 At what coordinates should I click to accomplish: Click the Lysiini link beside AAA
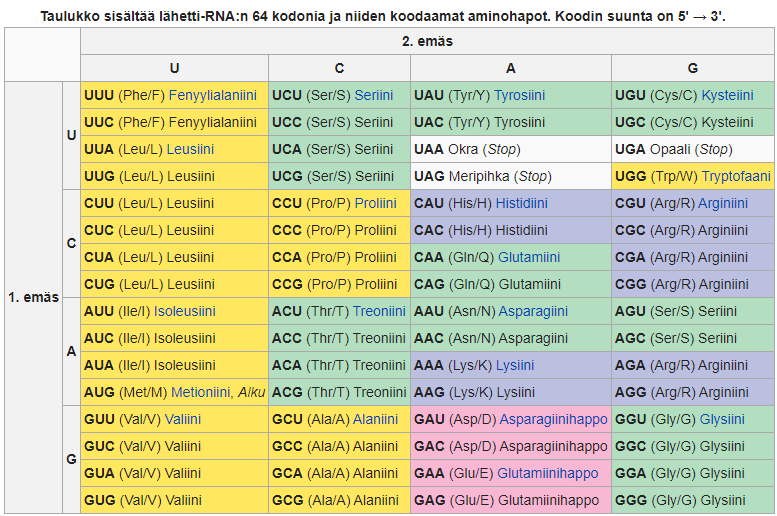[x=515, y=365]
